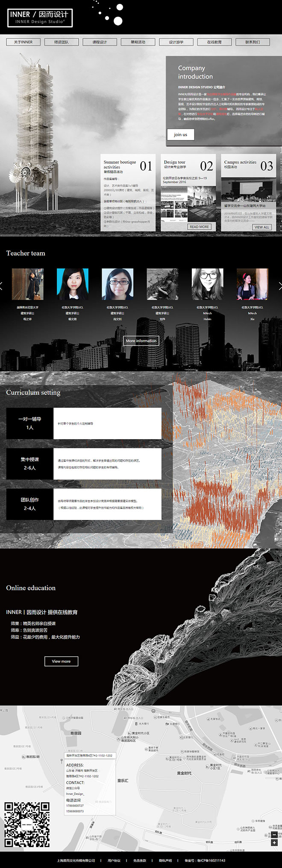Select teacher photo of 刘伟
The width and height of the screenshot is (282, 868).
(162, 284)
